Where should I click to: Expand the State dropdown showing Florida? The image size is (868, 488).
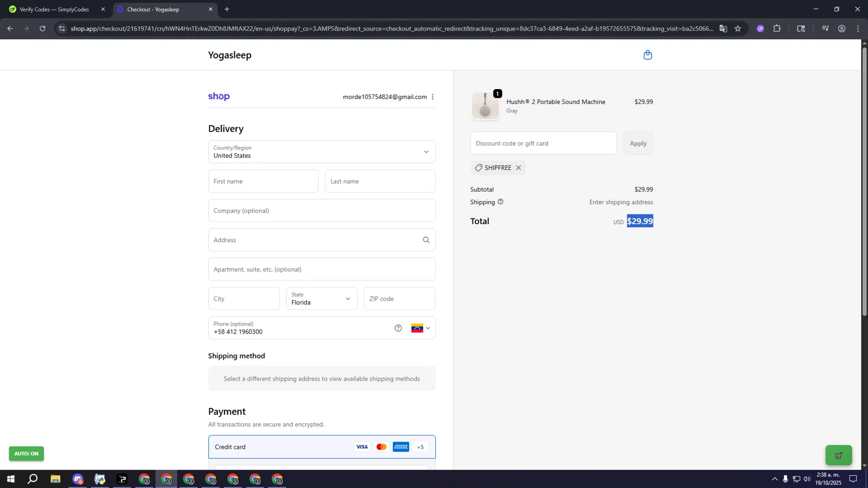click(x=322, y=298)
